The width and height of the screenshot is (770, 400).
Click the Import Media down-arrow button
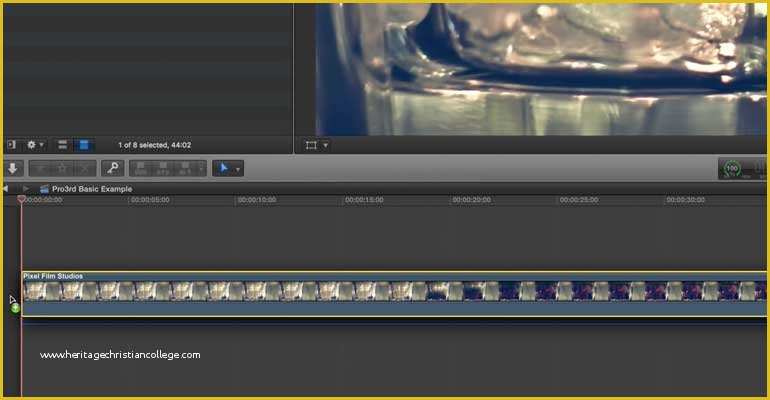pyautogui.click(x=13, y=169)
